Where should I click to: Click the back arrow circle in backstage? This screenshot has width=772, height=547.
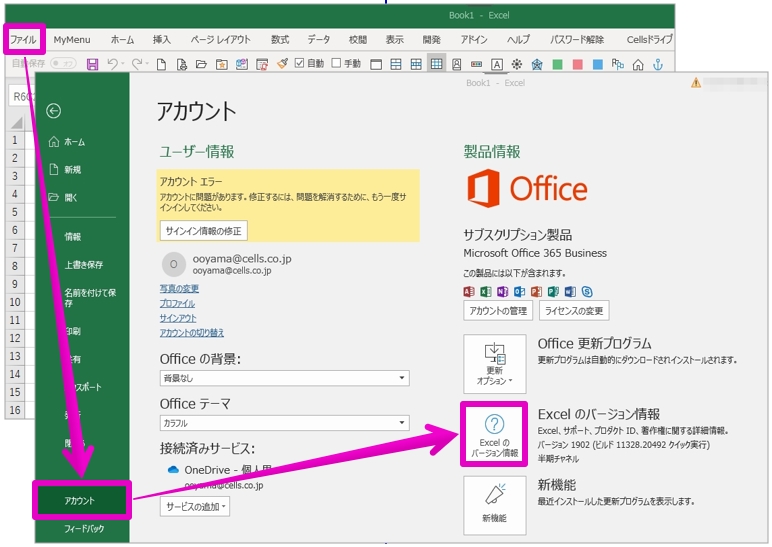[x=54, y=111]
